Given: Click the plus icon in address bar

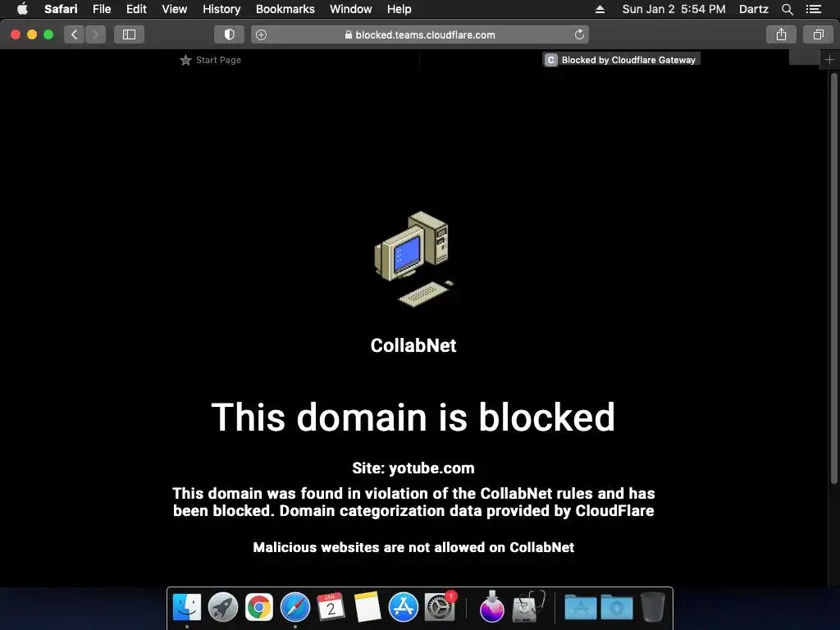Looking at the screenshot, I should pos(261,34).
